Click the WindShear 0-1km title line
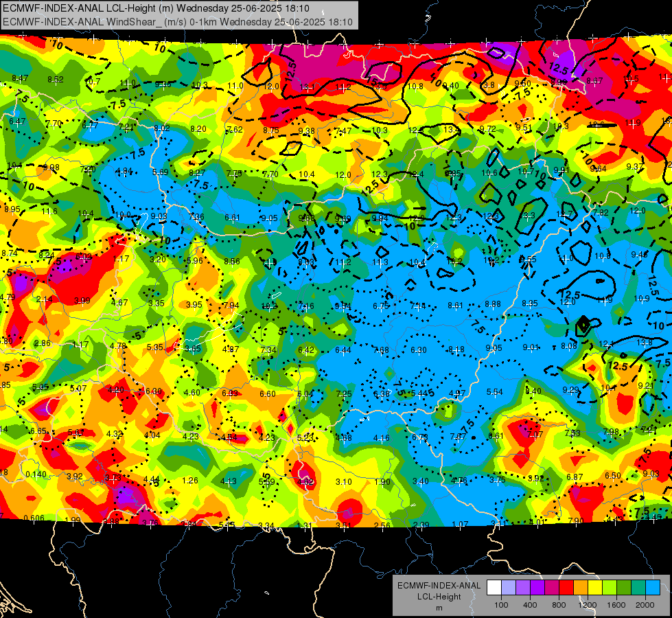Screen dimensions: 672x618 click(178, 22)
